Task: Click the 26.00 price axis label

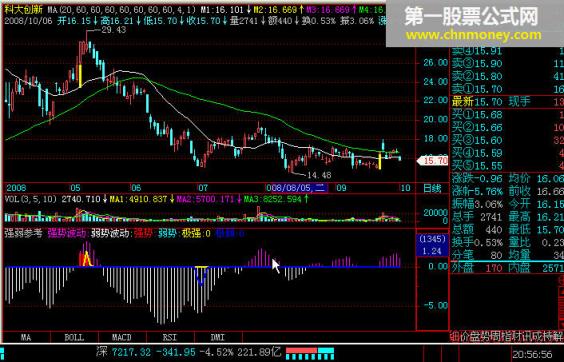Action: click(x=435, y=63)
